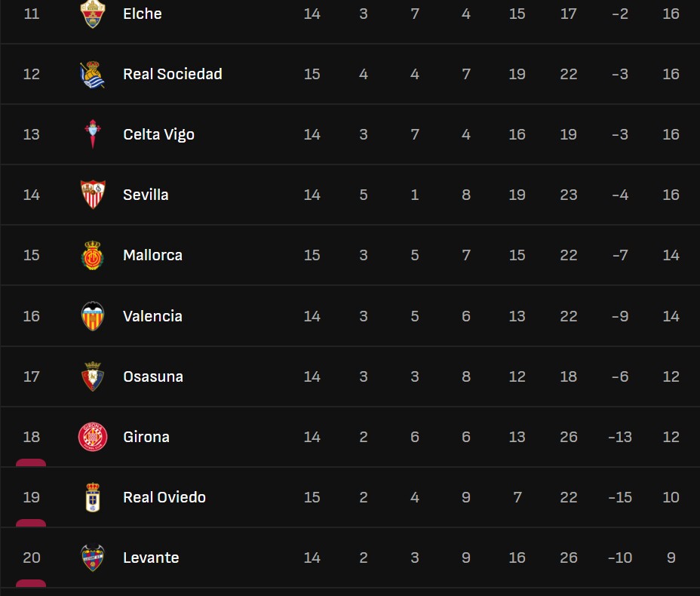This screenshot has width=700, height=596.
Task: Click the Mallorca club crest
Action: 93,255
